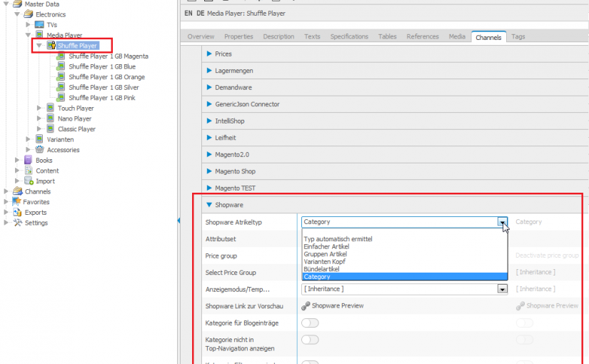Switch language to DE
This screenshot has width=589, height=364.
point(201,14)
